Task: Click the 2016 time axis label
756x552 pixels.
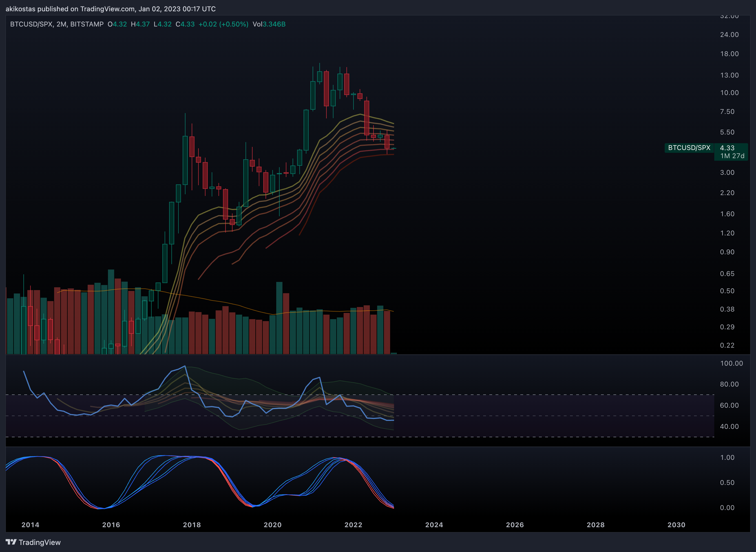Action: tap(111, 525)
